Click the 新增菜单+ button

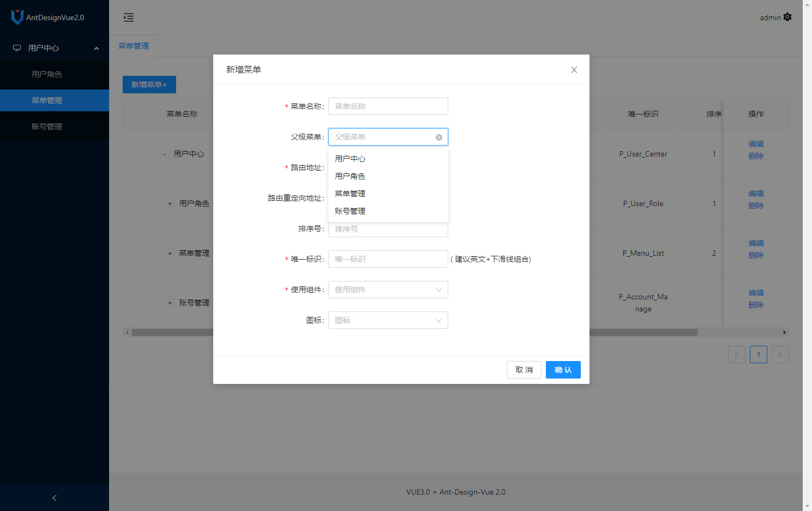coord(149,85)
